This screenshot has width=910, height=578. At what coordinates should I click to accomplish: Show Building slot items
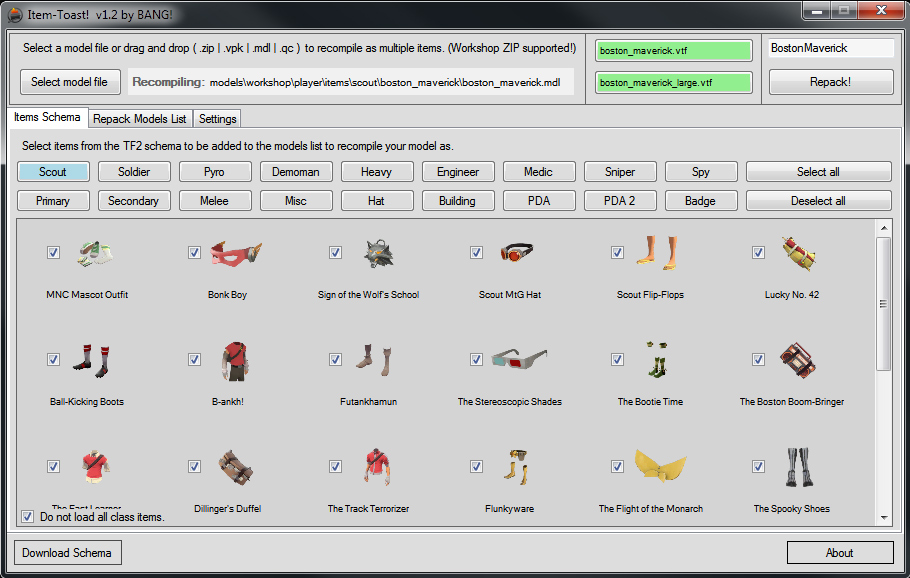pyautogui.click(x=458, y=201)
